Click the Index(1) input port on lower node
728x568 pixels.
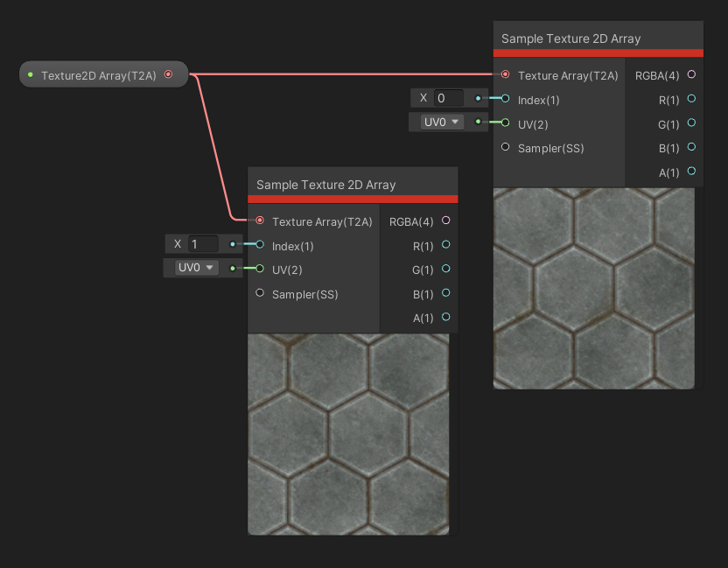[x=260, y=246]
